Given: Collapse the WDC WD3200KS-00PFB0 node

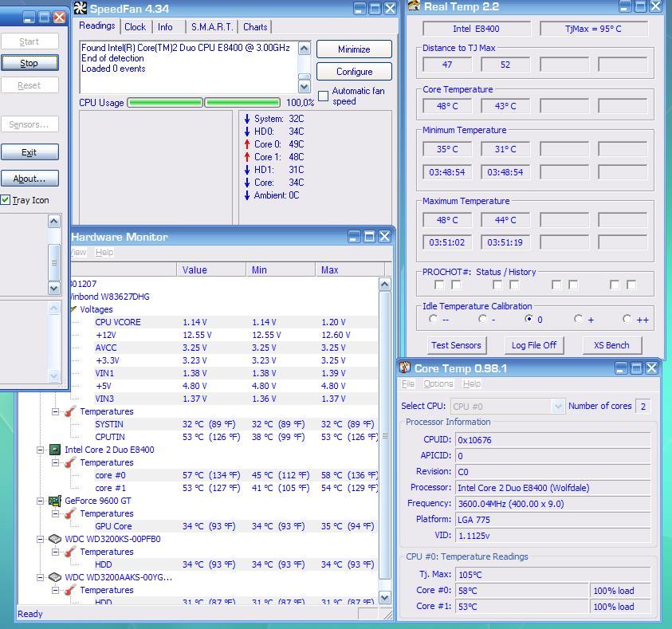Looking at the screenshot, I should [40, 539].
